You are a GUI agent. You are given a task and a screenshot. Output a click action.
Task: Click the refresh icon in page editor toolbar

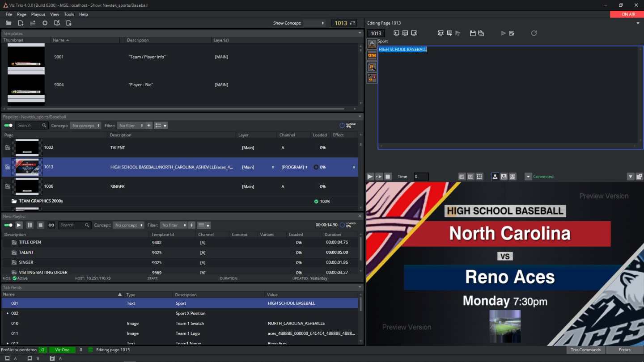[x=534, y=33]
